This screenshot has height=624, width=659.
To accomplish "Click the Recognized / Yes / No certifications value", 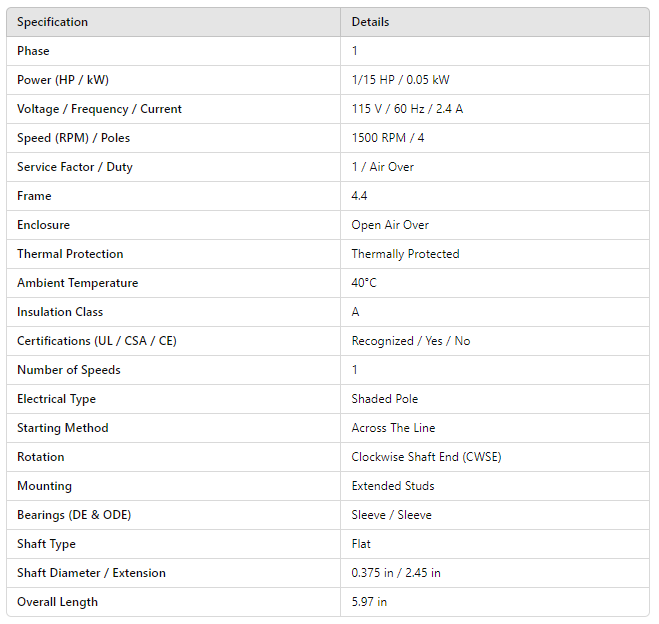I will 410,341.
